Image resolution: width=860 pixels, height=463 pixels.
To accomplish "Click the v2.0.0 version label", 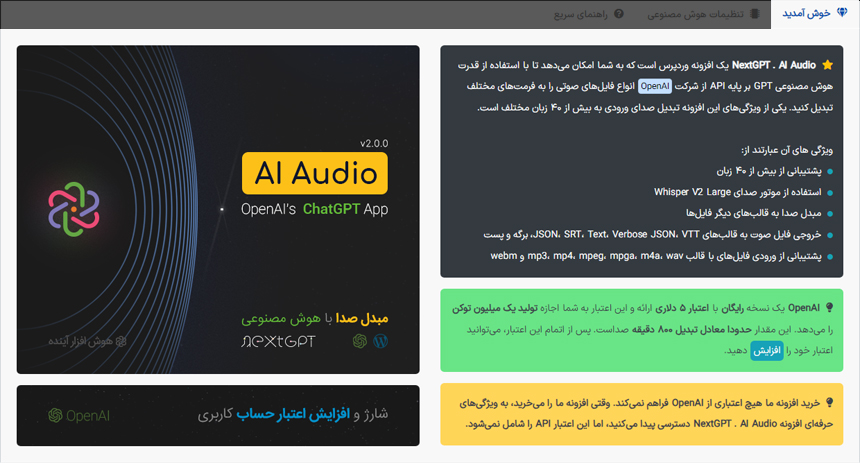I will [x=374, y=144].
